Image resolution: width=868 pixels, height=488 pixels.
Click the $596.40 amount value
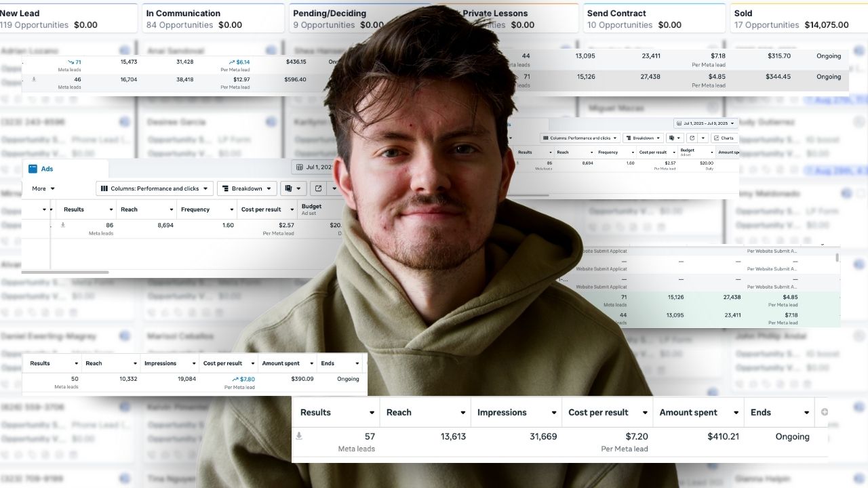(x=295, y=79)
